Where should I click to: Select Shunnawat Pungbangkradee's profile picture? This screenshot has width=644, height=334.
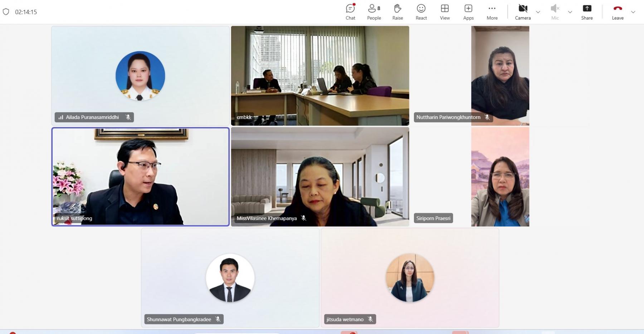pos(230,278)
